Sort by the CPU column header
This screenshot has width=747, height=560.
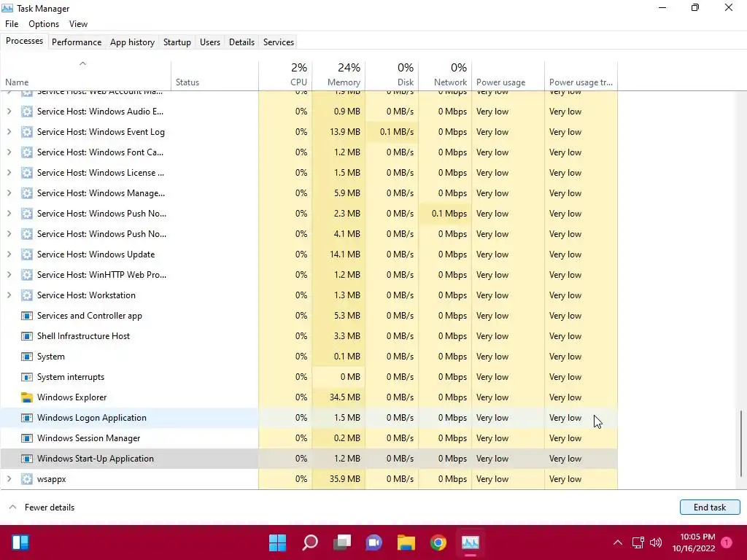(285, 75)
